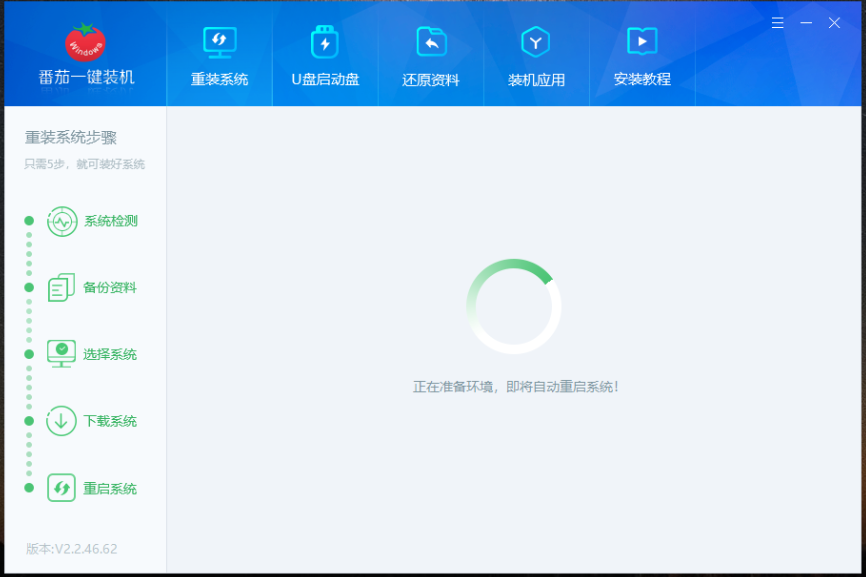866x577 pixels.
Task: Switch to the 重装系统 tab label
Action: [x=219, y=80]
